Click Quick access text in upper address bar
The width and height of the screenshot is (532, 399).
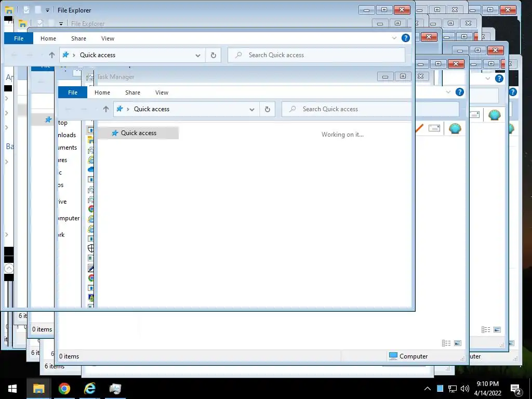coord(97,55)
